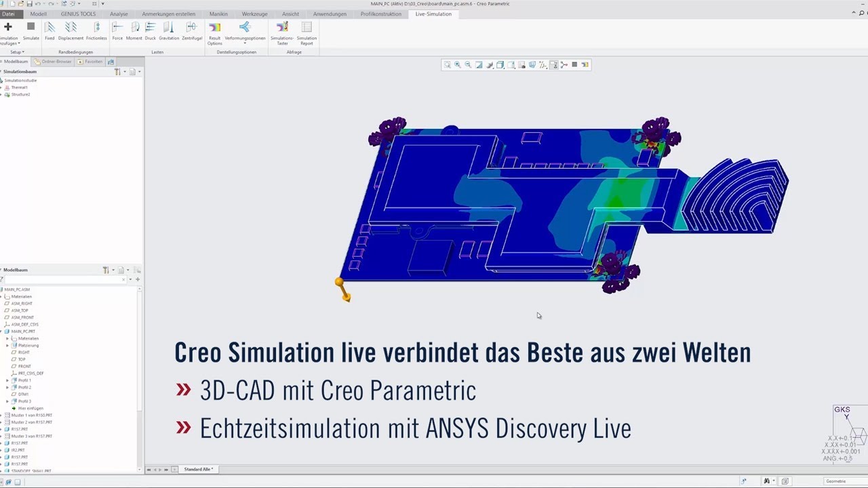Image resolution: width=868 pixels, height=488 pixels.
Task: Add a Gravitation load
Action: [169, 30]
